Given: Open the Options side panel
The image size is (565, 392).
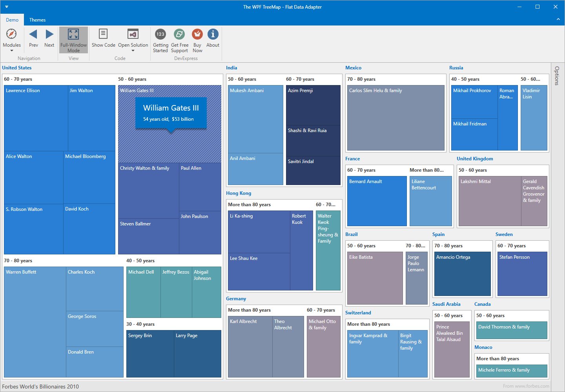Looking at the screenshot, I should (x=557, y=76).
